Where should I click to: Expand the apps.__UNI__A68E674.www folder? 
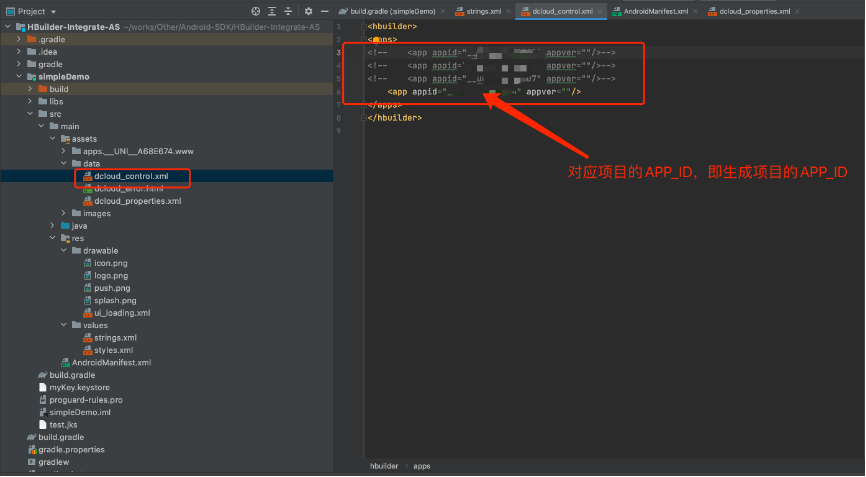(x=64, y=151)
